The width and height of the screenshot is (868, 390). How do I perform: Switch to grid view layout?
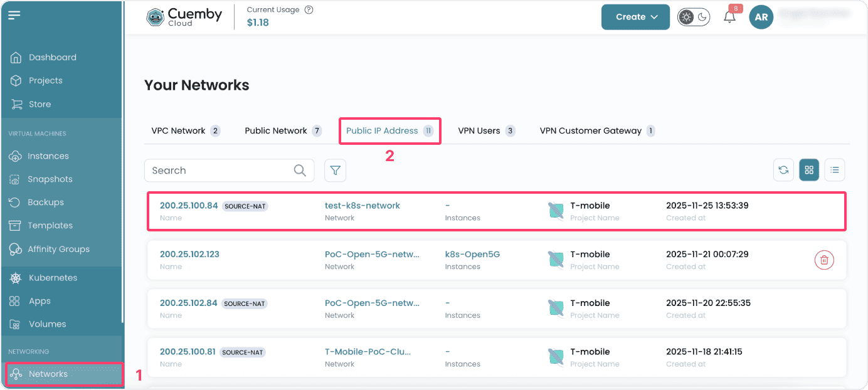coord(809,170)
